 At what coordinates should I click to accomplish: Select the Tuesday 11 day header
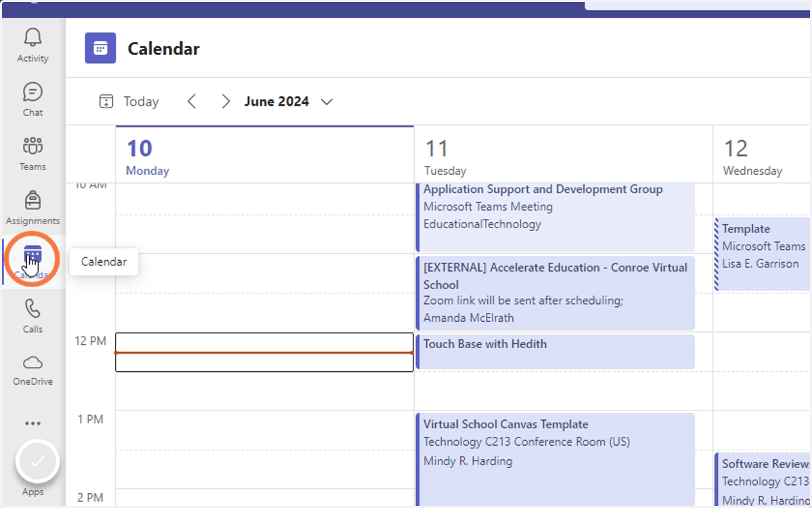[563, 154]
